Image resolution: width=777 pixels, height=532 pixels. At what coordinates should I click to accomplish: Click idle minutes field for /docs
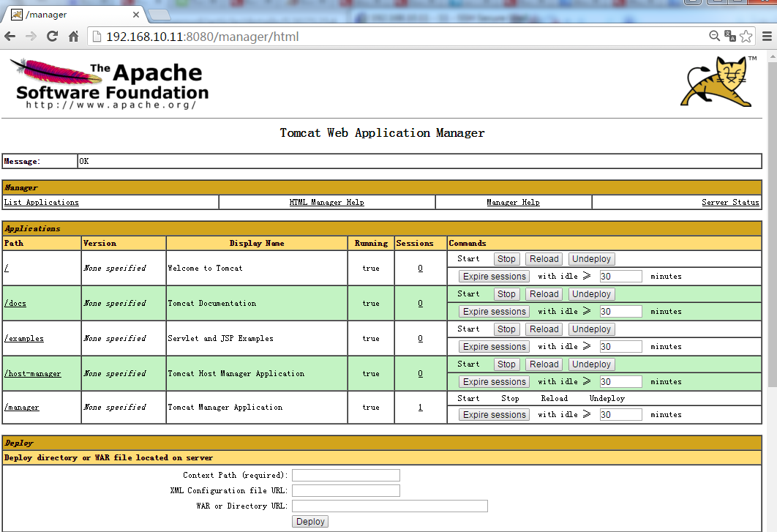pyautogui.click(x=621, y=311)
